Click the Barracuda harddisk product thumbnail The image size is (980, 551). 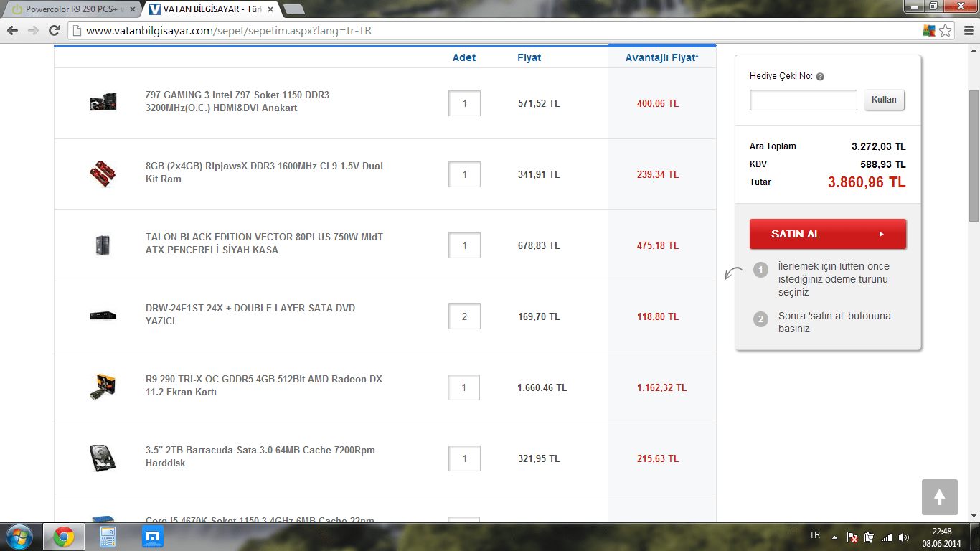tap(103, 458)
